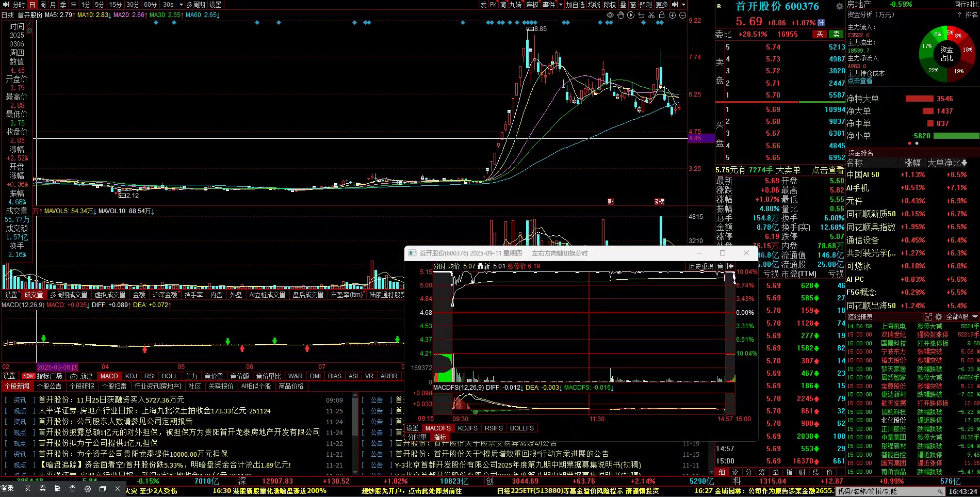Click 加自选 to add to watchlist

coord(575,5)
